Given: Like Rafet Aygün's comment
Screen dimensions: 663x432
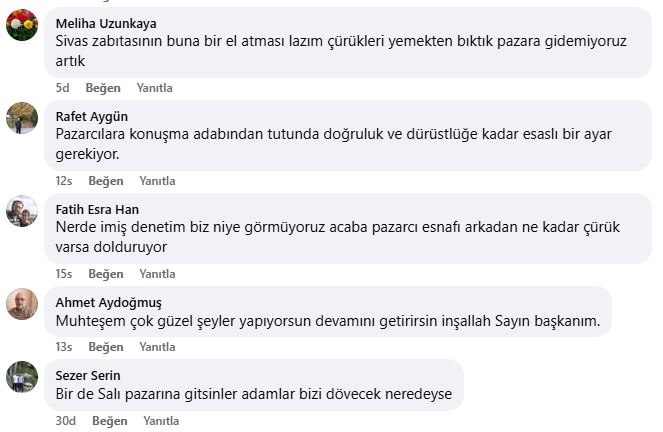Looking at the screenshot, I should [106, 181].
